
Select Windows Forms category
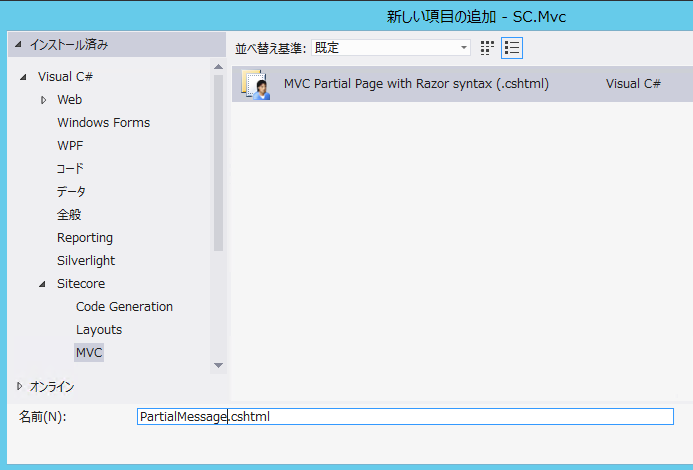point(103,122)
